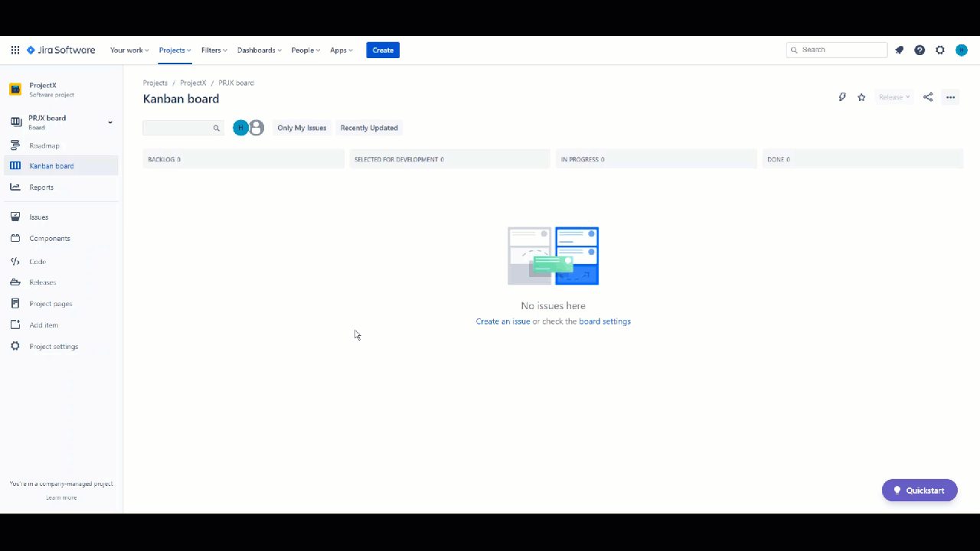Open the Release dropdown

893,96
